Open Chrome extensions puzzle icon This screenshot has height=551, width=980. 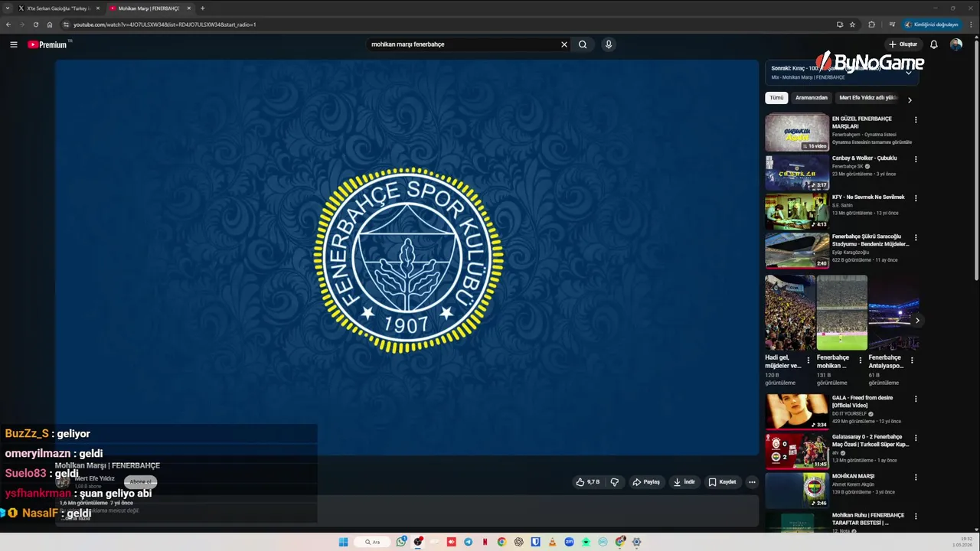(871, 24)
